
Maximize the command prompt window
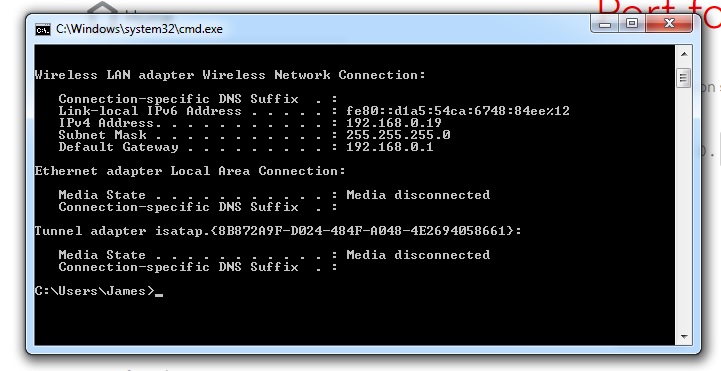(632, 23)
